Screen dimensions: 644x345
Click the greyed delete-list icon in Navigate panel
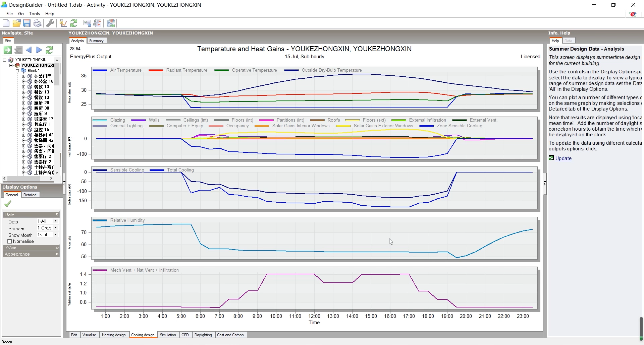coord(18,50)
